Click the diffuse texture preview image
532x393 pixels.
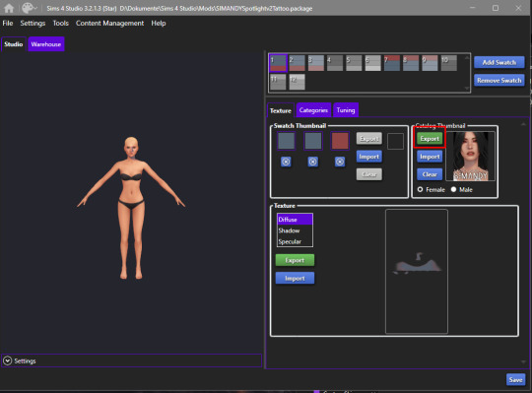(x=417, y=272)
